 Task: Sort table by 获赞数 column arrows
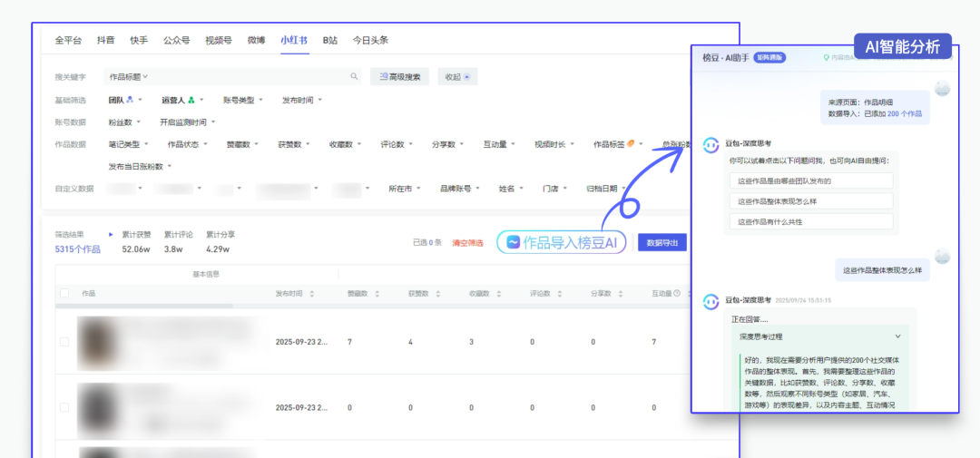[x=438, y=293]
